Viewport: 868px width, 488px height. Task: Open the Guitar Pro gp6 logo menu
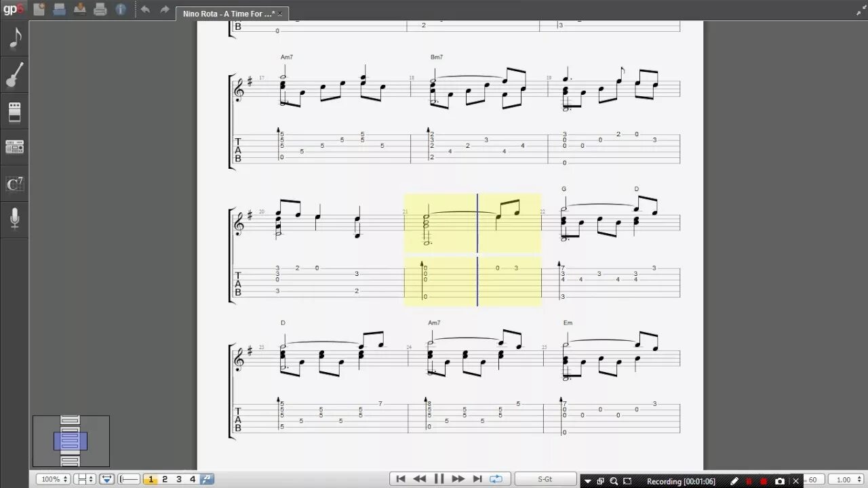(14, 9)
